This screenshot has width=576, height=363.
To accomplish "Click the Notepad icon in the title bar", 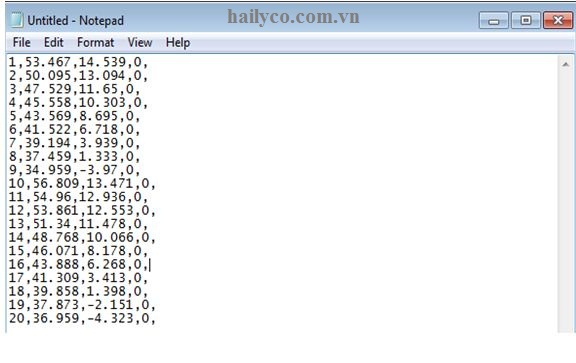I will [17, 20].
